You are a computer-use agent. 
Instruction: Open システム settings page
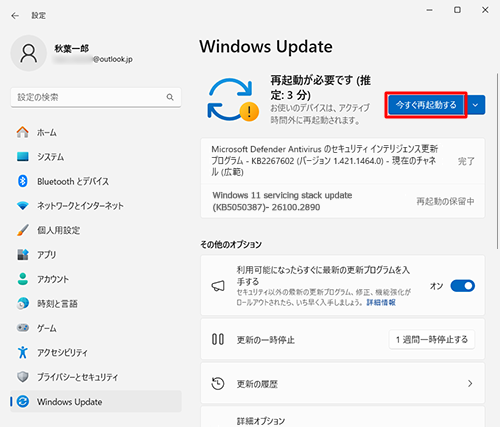pos(96,157)
